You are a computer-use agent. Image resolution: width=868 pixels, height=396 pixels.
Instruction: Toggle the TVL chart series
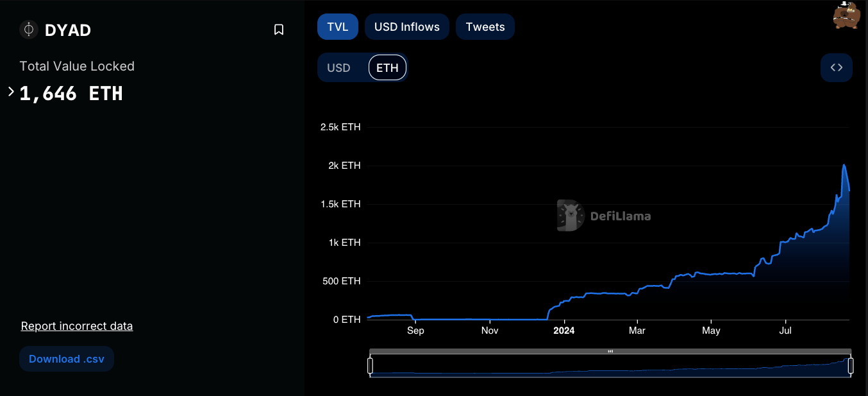(337, 27)
